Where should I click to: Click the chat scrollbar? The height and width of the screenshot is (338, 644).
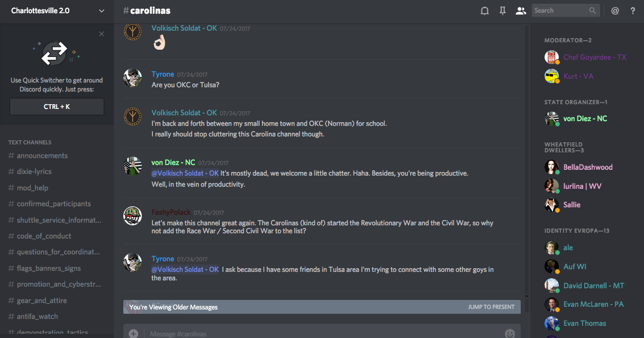[527, 159]
